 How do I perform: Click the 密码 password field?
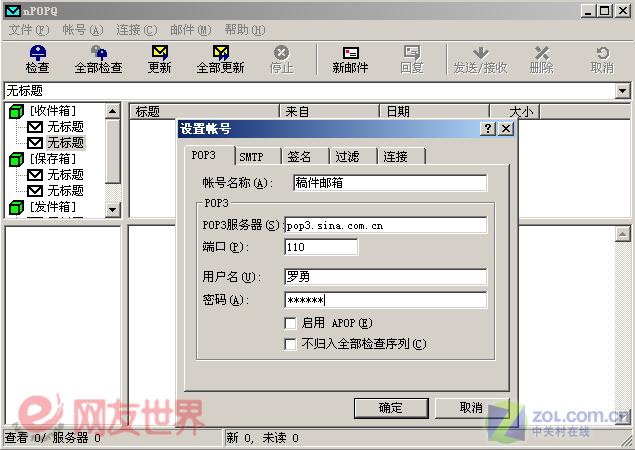click(x=386, y=300)
